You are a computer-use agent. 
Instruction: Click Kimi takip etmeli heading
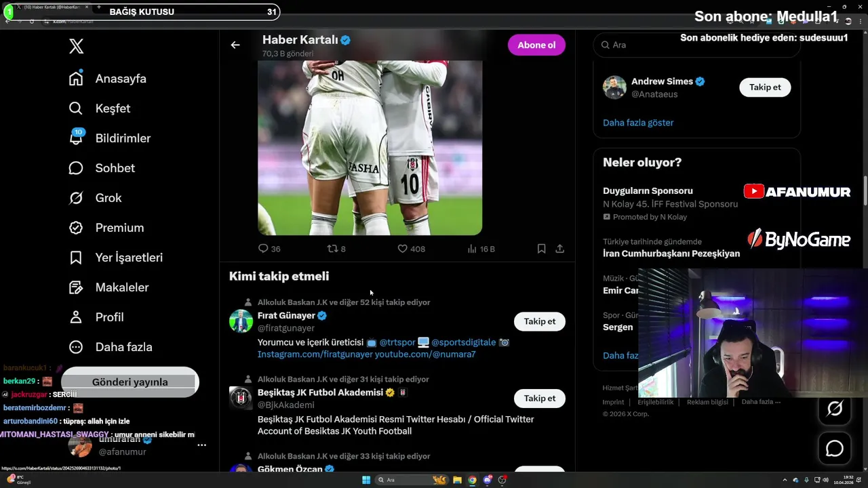point(279,277)
